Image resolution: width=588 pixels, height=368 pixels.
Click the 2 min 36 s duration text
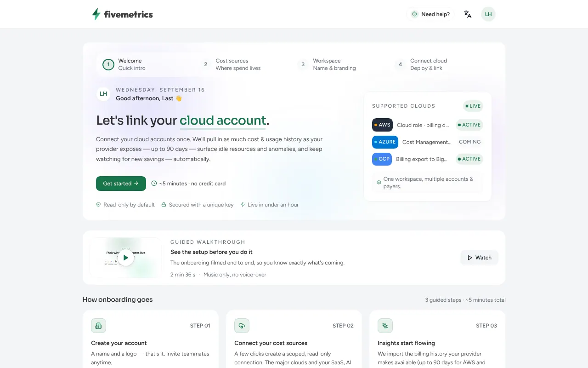(x=183, y=275)
